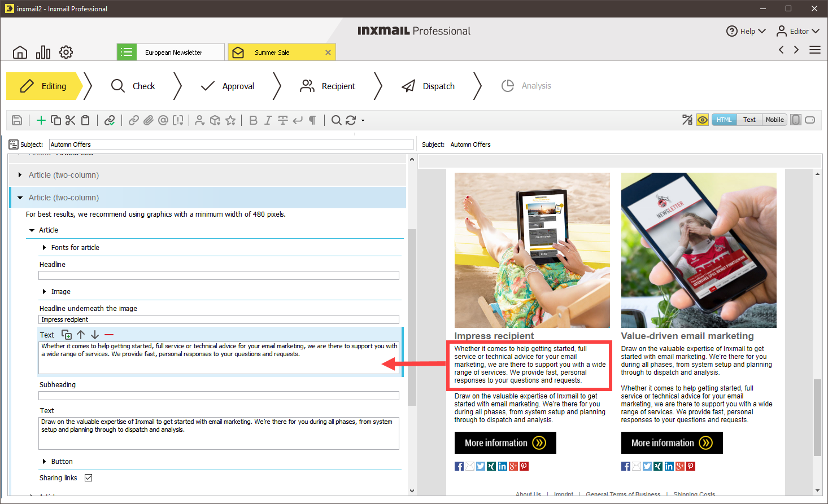
Task: Open the cube module icon
Action: pyautogui.click(x=215, y=120)
